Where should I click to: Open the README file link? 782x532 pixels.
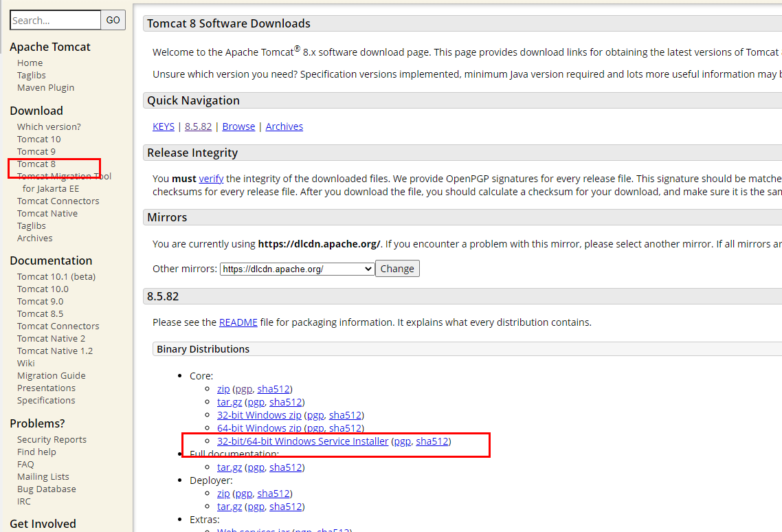[238, 322]
